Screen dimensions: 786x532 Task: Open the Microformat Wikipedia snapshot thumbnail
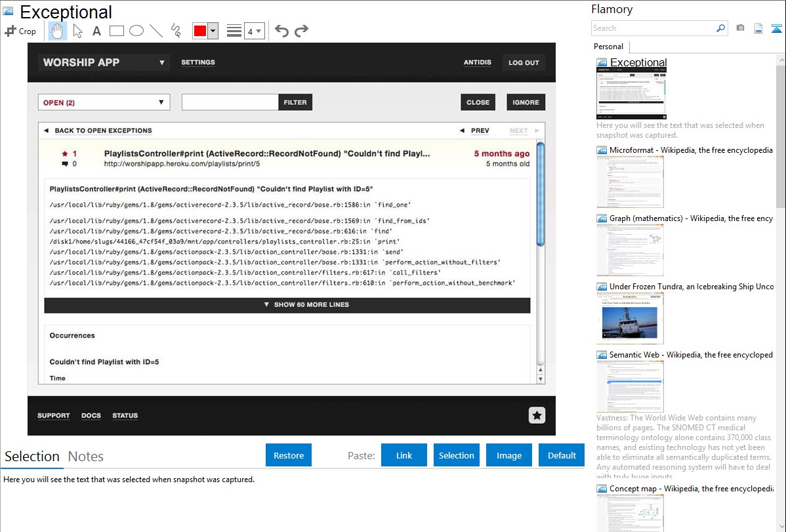pos(630,182)
